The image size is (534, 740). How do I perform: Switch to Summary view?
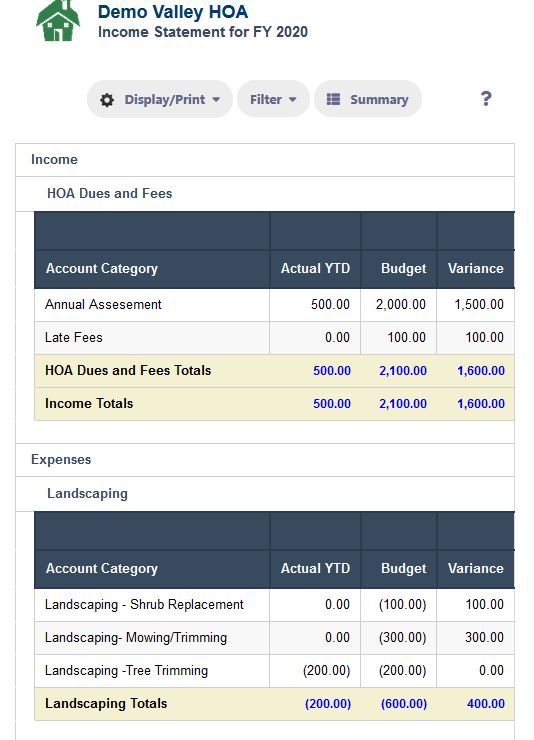(x=367, y=99)
